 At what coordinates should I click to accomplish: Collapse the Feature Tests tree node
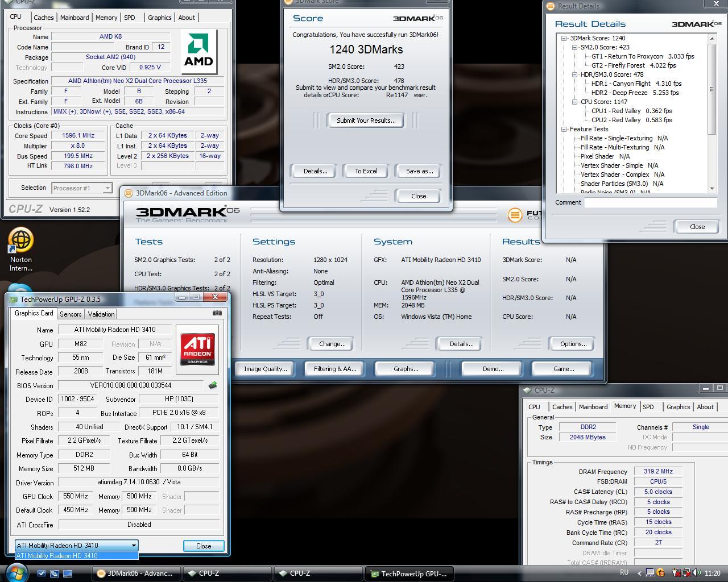click(x=564, y=129)
